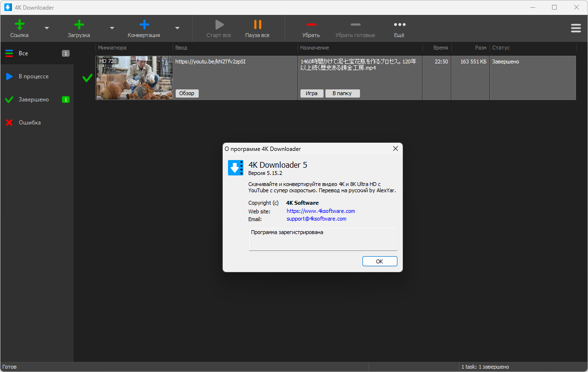Click the Время column header
Image resolution: width=588 pixels, height=372 pixels.
coord(437,48)
